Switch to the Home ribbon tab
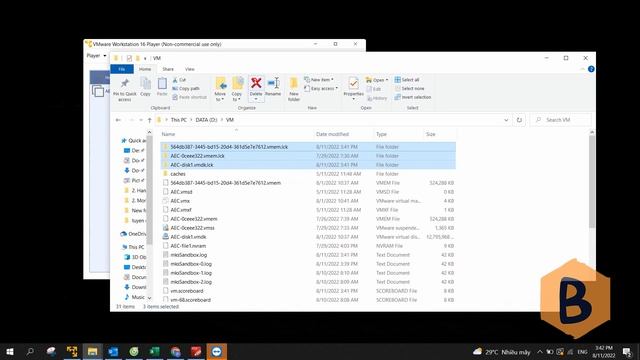 coord(145,69)
